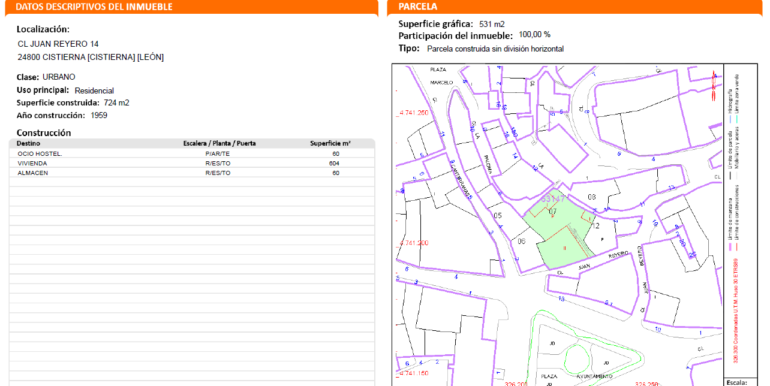Image resolution: width=770 pixels, height=386 pixels.
Task: Click the '4.741.200' coordinate label on map
Action: pyautogui.click(x=414, y=243)
